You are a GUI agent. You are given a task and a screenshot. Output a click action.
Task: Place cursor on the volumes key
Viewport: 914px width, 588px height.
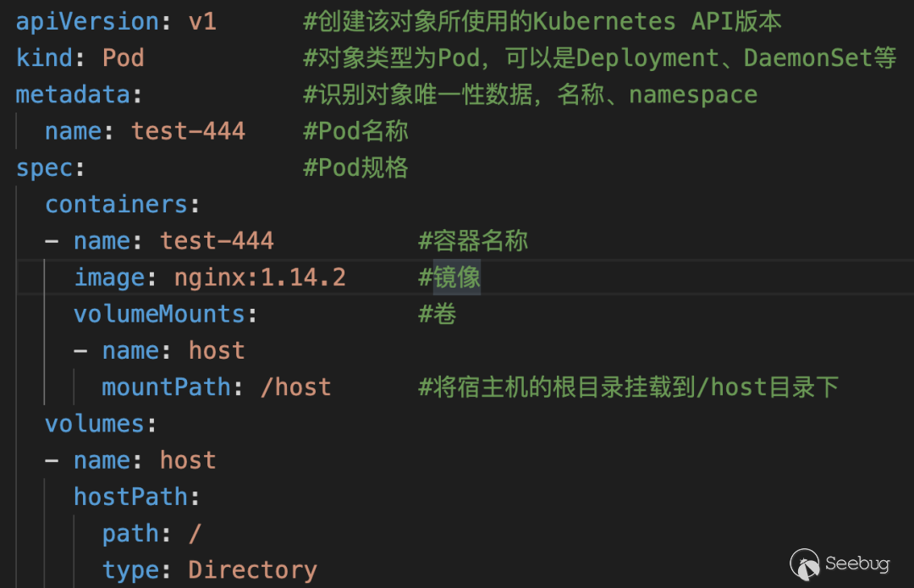click(x=94, y=423)
